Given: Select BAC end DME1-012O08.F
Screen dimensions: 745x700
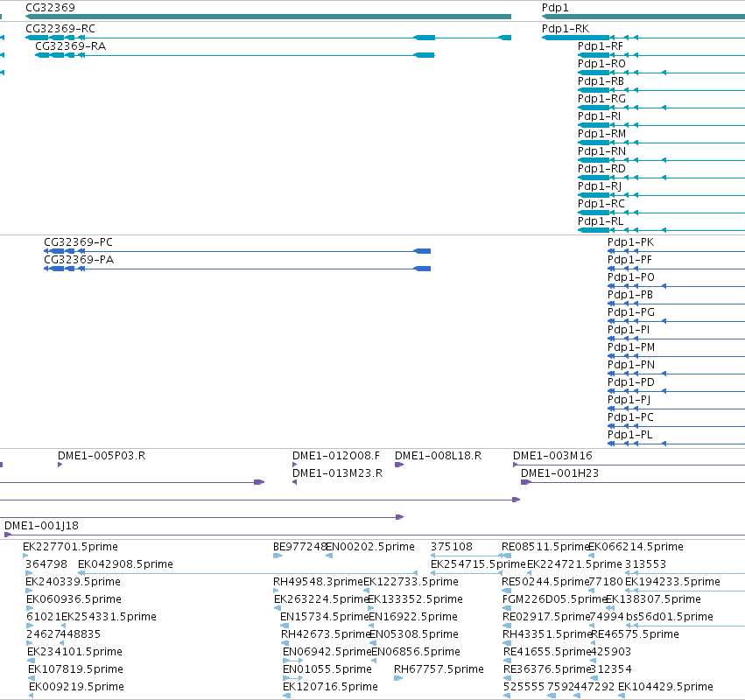Looking at the screenshot, I should pos(336,456).
